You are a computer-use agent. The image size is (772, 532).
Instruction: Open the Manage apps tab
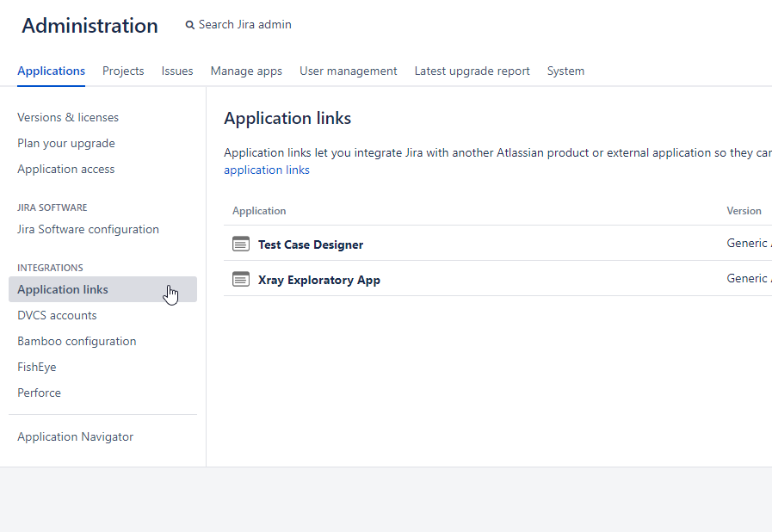click(246, 71)
